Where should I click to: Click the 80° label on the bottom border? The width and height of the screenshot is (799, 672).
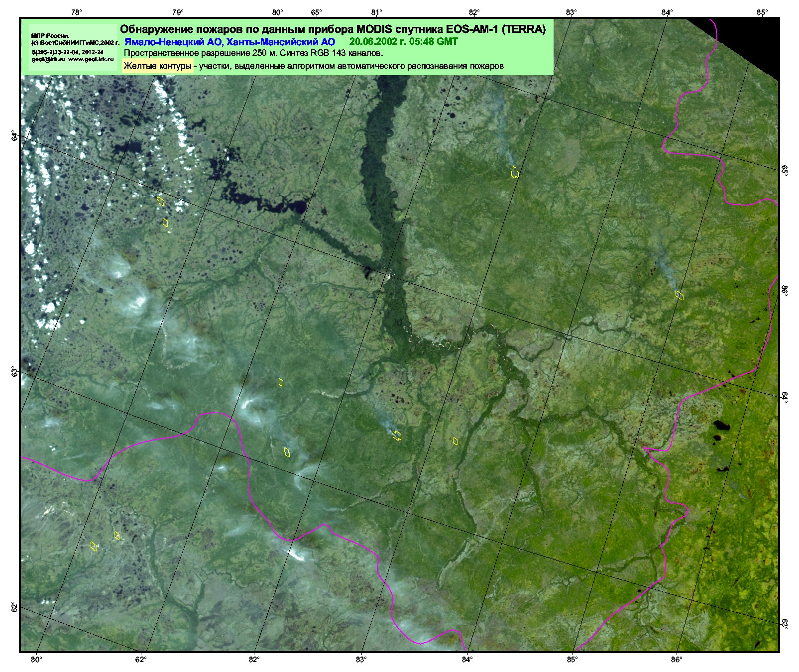(36, 660)
